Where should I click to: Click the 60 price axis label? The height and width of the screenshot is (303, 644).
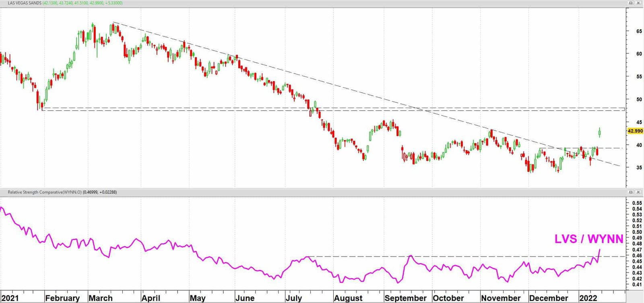tap(639, 54)
